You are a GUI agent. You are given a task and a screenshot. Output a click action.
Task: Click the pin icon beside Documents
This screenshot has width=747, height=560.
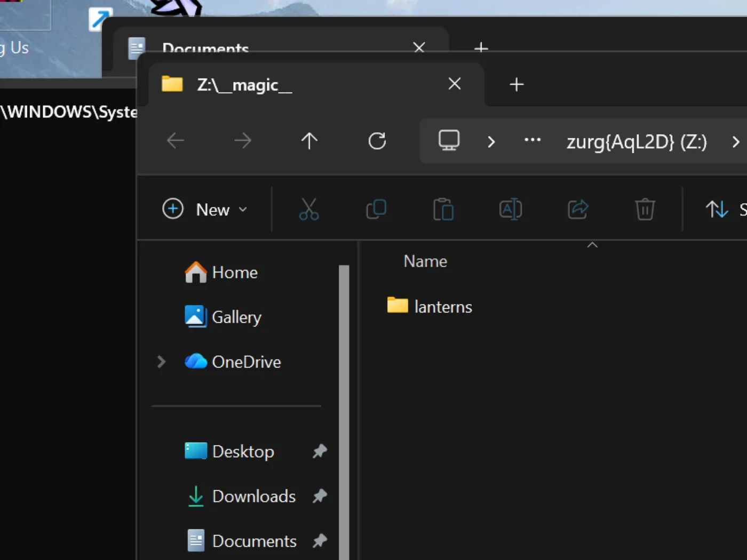pyautogui.click(x=320, y=541)
